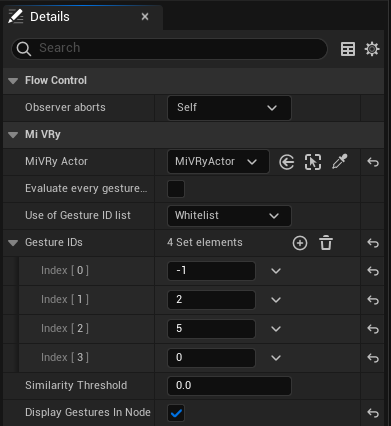Uncheck Display Gestures In Node
The width and height of the screenshot is (391, 426).
click(x=176, y=413)
